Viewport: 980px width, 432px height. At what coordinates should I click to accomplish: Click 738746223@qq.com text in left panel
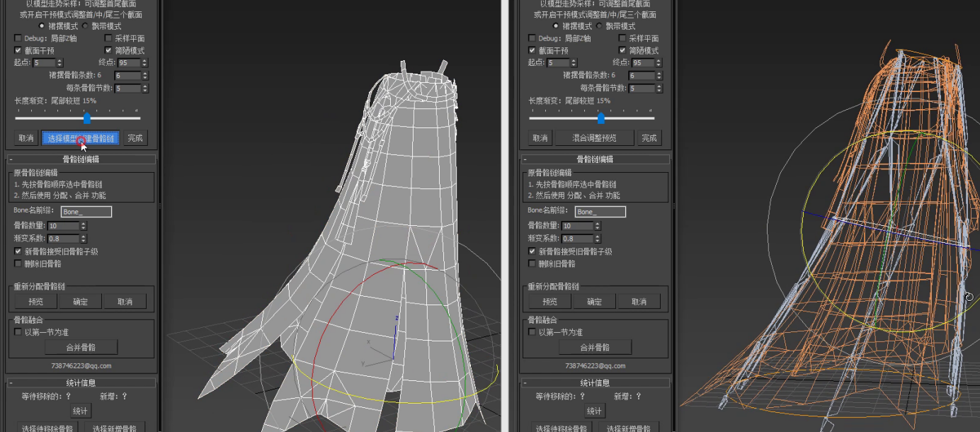pyautogui.click(x=81, y=366)
